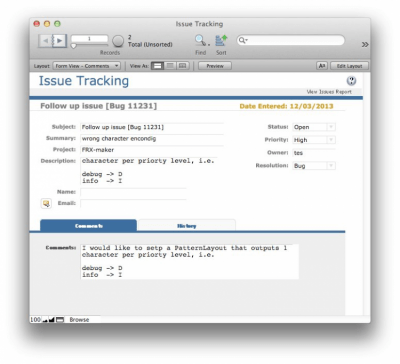Click the Find magnifier icon

click(x=201, y=41)
